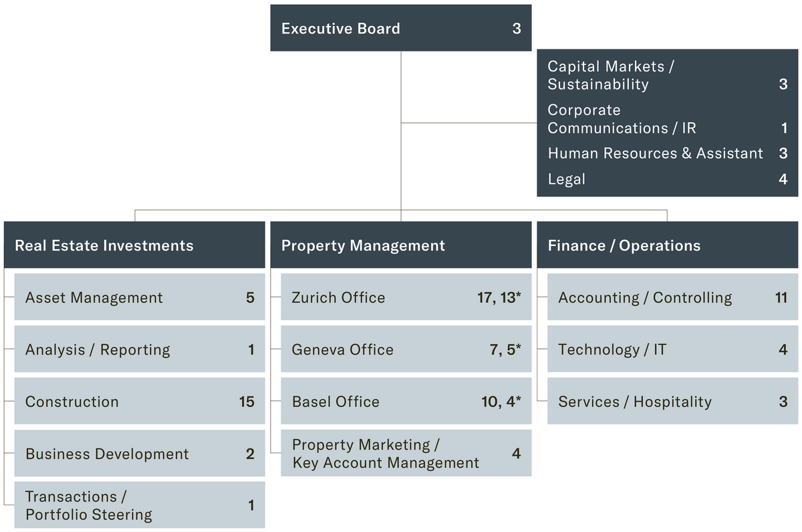
Task: Open the Asset Management box
Action: [x=139, y=297]
